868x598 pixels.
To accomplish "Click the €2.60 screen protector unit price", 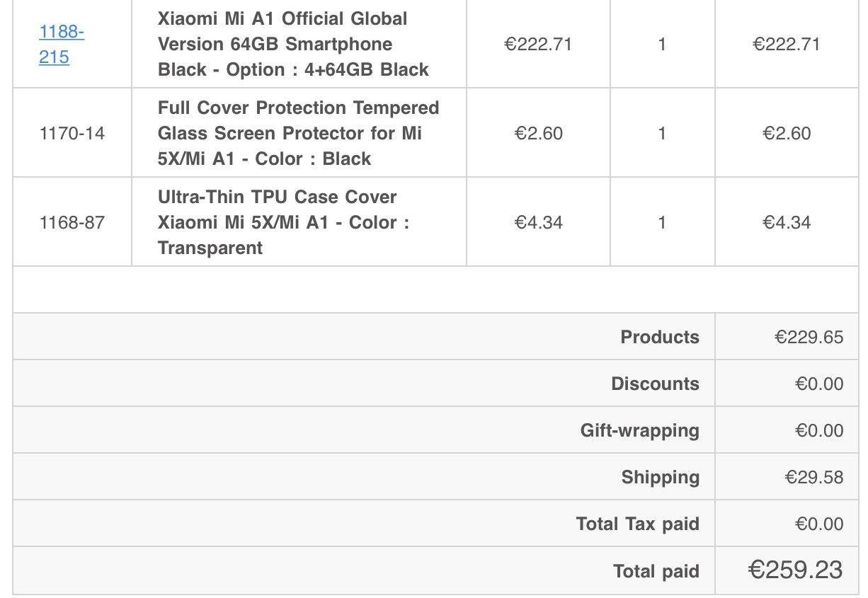I will tap(538, 133).
